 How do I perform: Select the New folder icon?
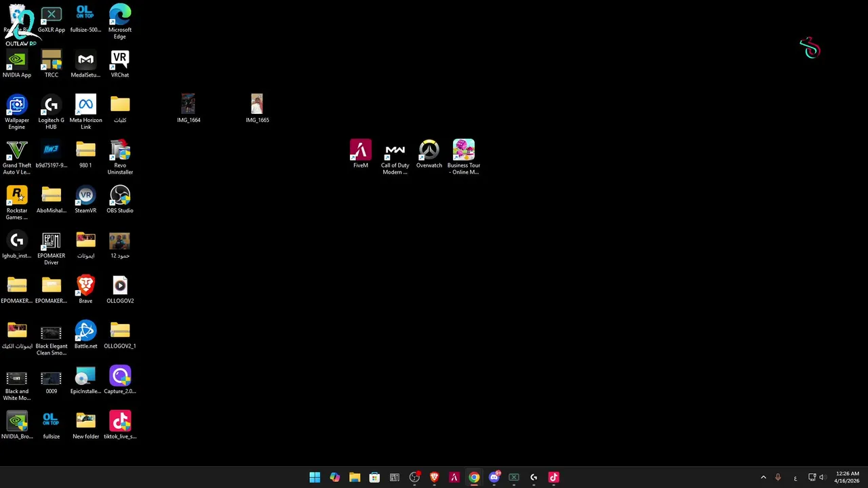click(85, 426)
